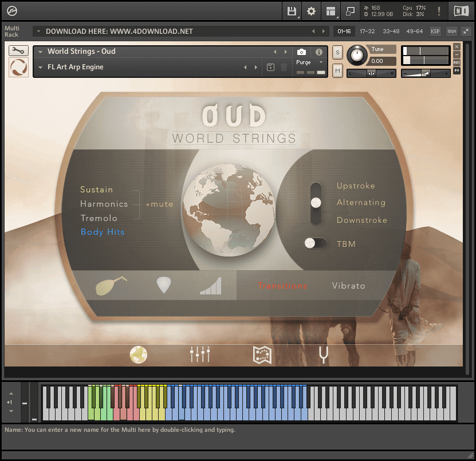
Task: Click the ascending bars dynamics icon
Action: pos(211,286)
